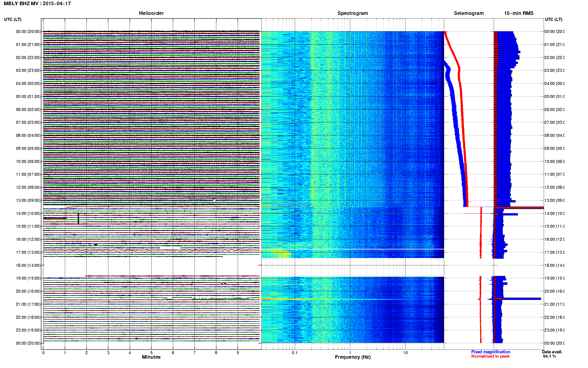This screenshot has width=588, height=368.
Task: Click the left '17:00 (13:00)' time label
Action: point(28,252)
